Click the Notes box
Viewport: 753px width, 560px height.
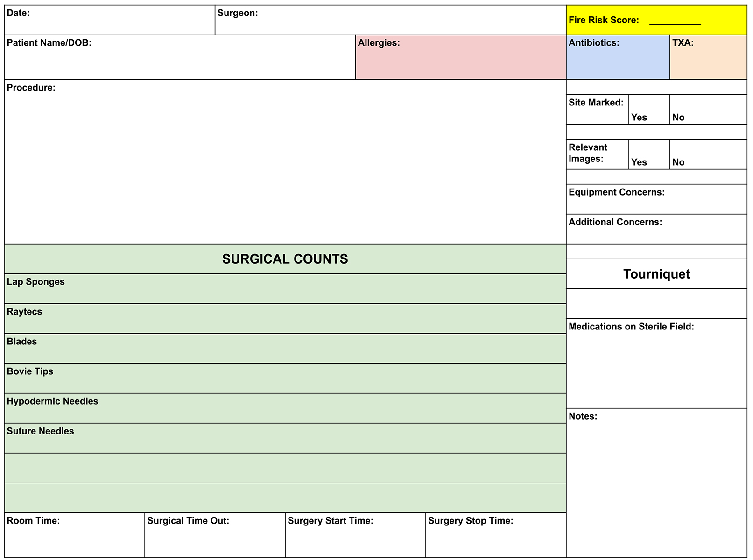657,483
